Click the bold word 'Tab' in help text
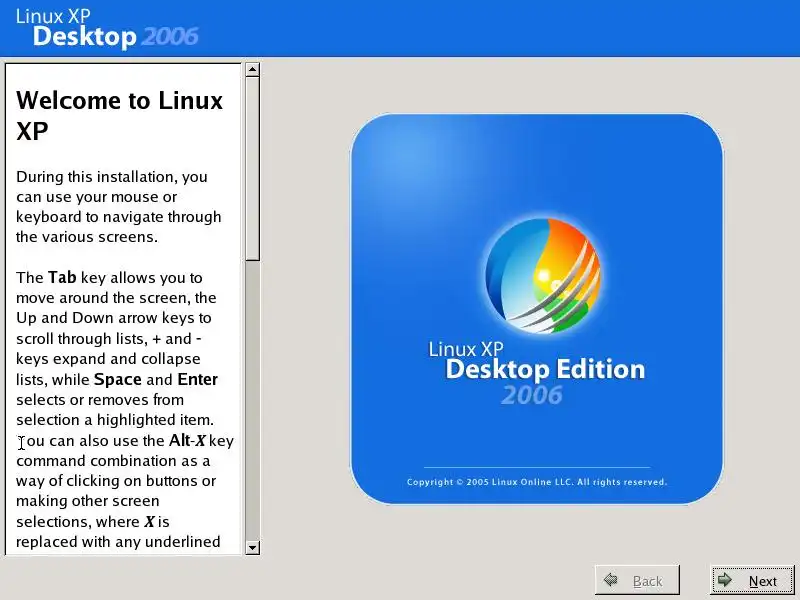The height and width of the screenshot is (600, 800). [62, 278]
